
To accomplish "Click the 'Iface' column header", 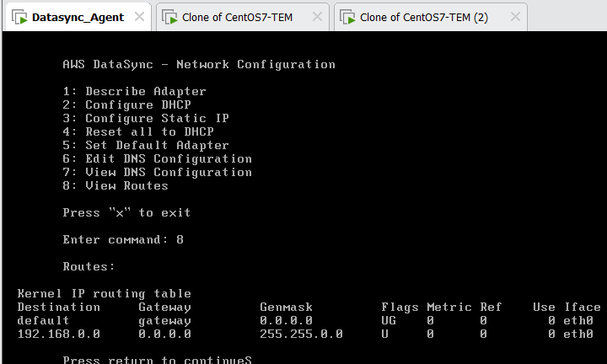I will coord(583,308).
